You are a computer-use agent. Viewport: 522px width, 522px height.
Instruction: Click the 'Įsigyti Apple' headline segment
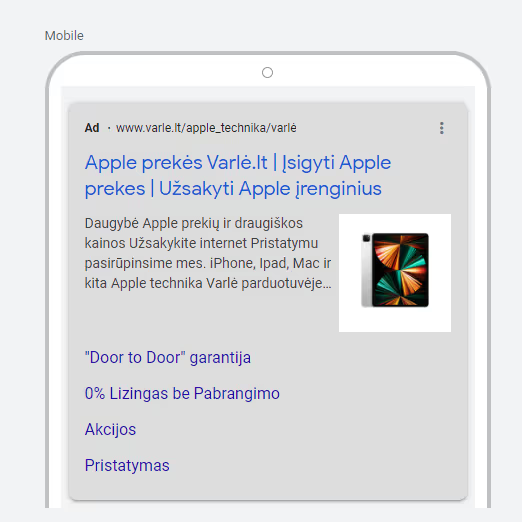(337, 163)
